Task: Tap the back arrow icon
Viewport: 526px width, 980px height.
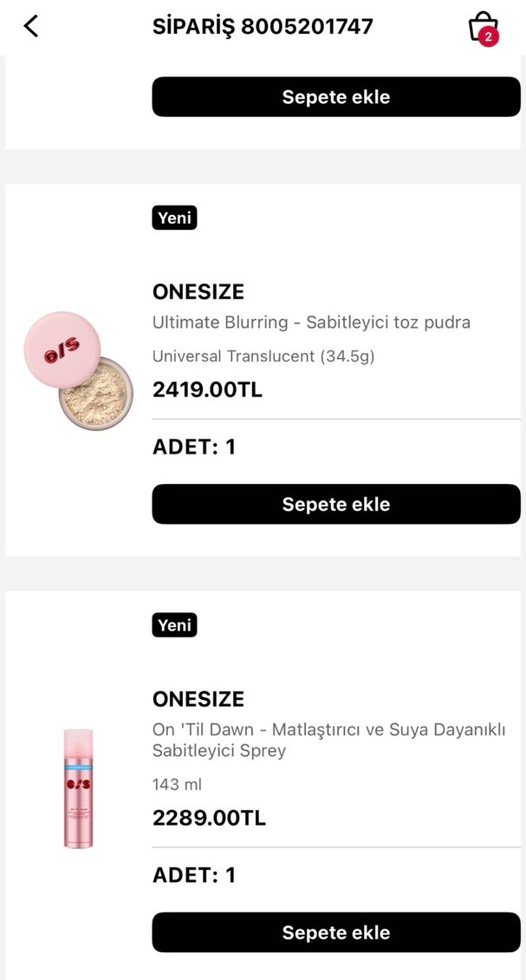Action: click(x=31, y=27)
